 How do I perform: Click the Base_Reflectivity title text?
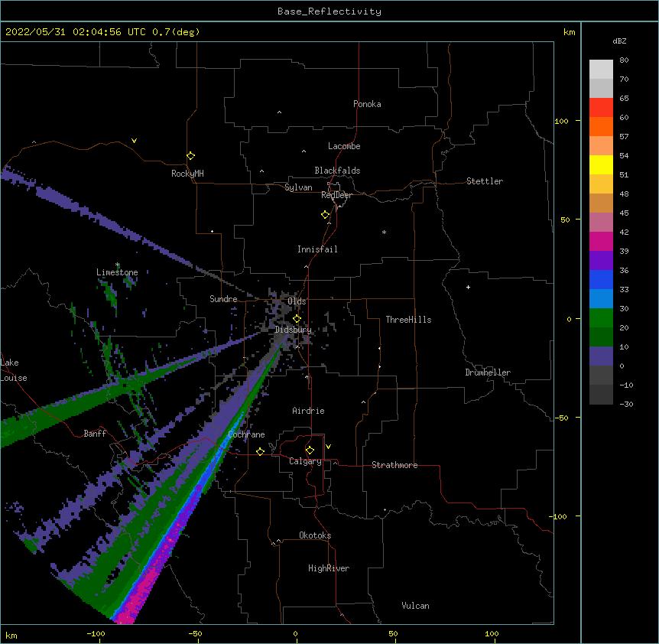click(329, 11)
